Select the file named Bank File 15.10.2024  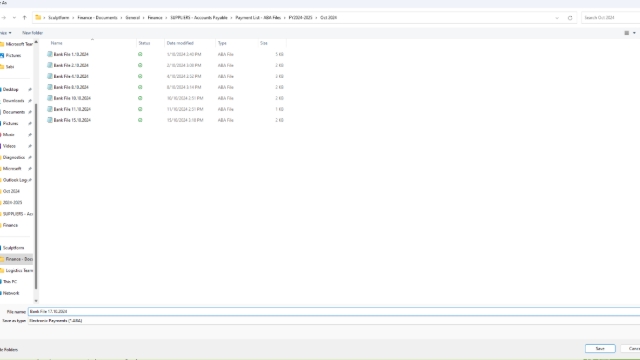click(72, 120)
